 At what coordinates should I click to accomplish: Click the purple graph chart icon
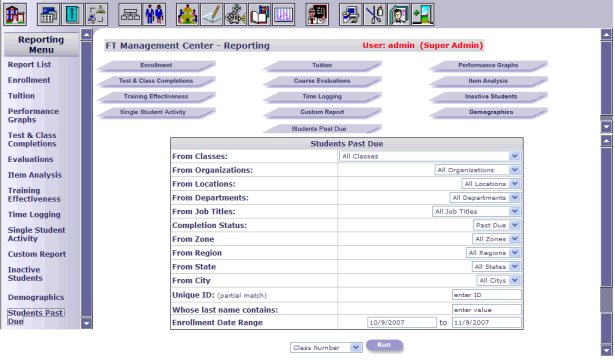pos(283,14)
